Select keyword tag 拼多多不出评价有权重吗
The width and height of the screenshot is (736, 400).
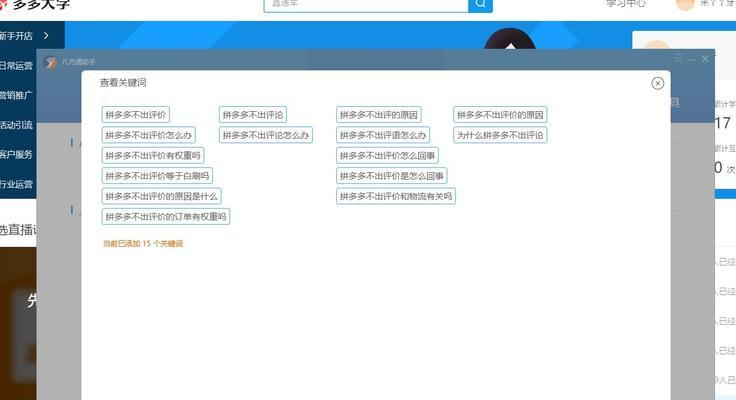point(153,155)
